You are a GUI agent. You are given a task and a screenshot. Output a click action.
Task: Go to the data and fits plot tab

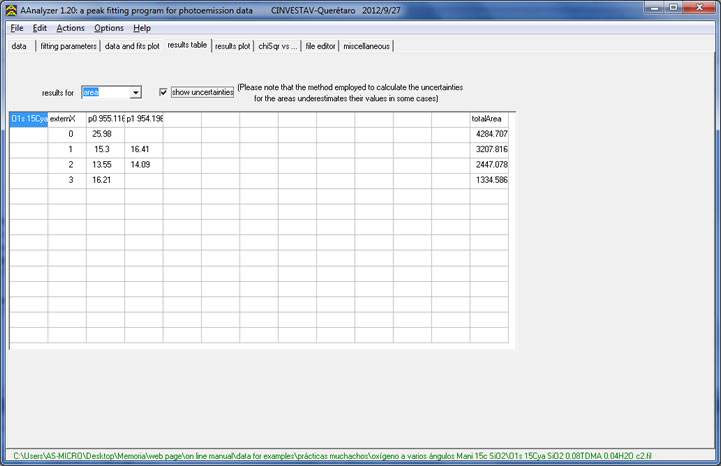132,46
